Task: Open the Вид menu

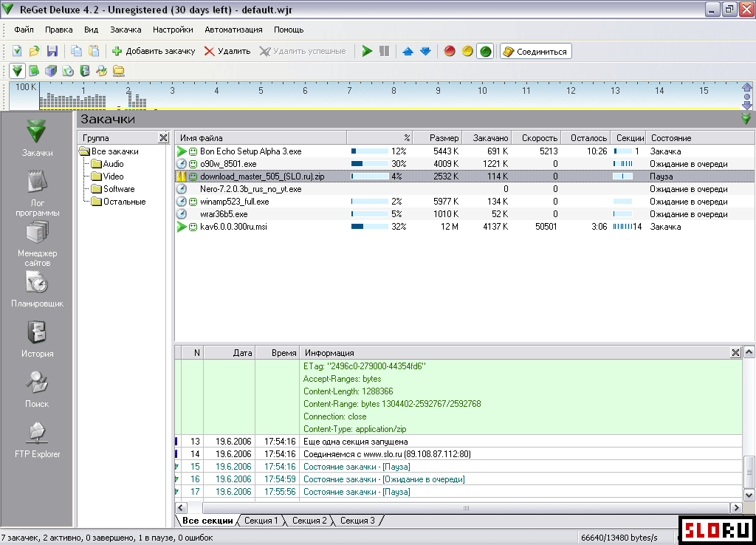Action: [x=91, y=30]
